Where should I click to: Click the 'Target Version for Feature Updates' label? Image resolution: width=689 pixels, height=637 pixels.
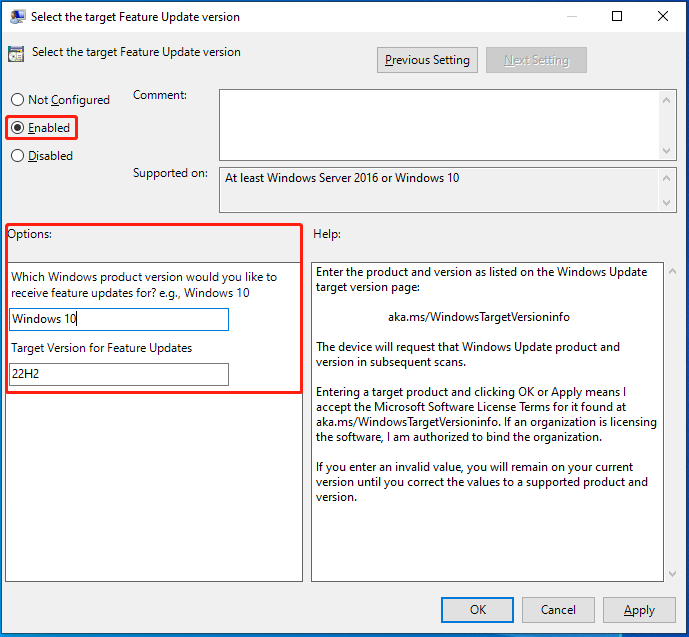click(x=102, y=348)
